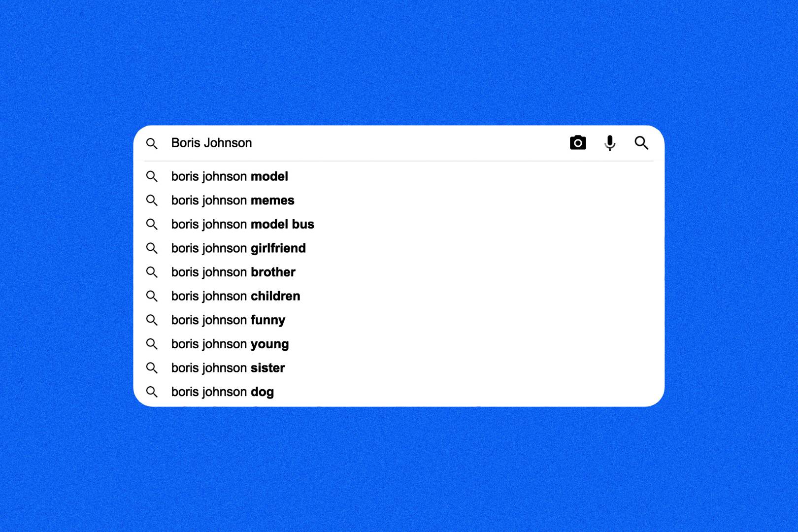Select the suggestion 'boris johnson girlfriend'
The image size is (798, 532).
[238, 248]
